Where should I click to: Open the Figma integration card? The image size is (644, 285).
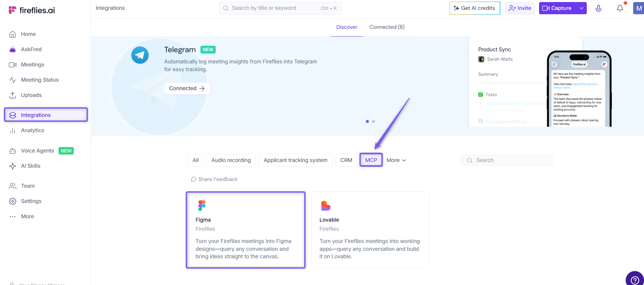246,230
